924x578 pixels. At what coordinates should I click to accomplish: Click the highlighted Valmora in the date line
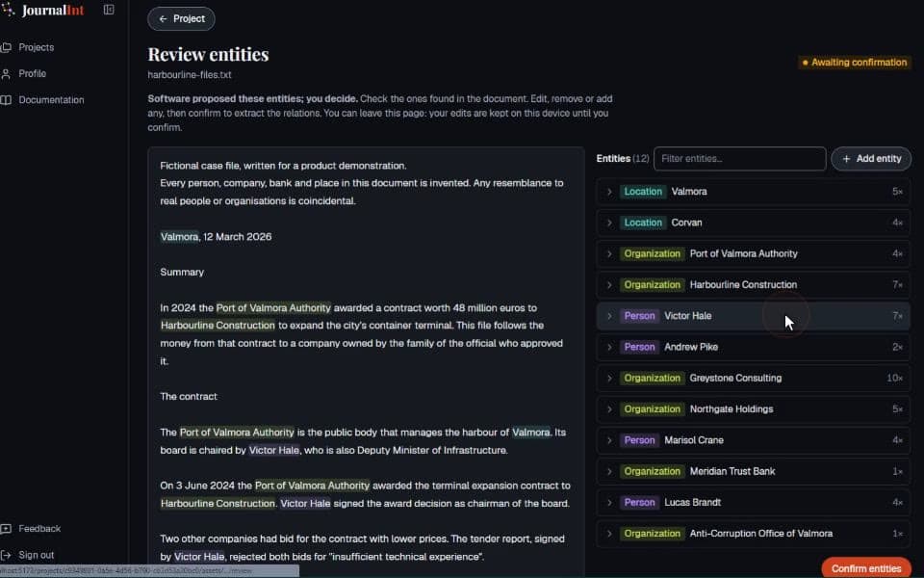pos(180,237)
